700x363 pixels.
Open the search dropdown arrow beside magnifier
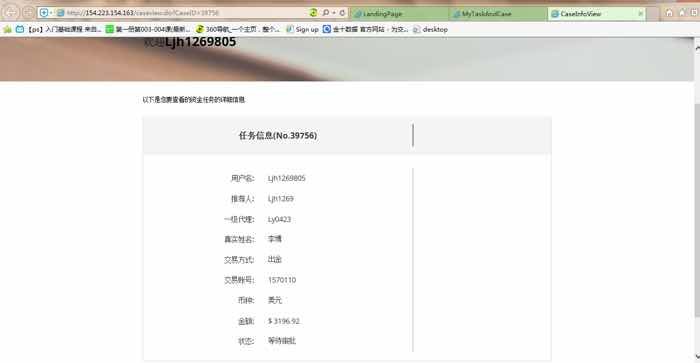tap(334, 13)
